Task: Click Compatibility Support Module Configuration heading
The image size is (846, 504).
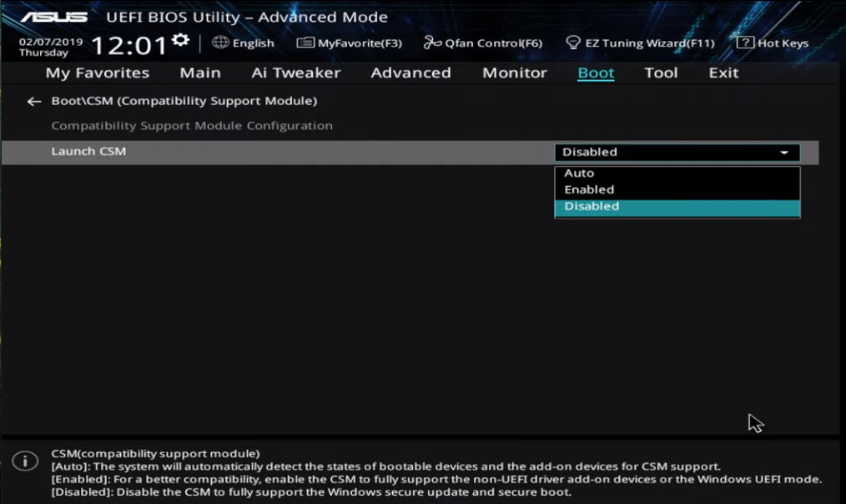Action: [192, 126]
